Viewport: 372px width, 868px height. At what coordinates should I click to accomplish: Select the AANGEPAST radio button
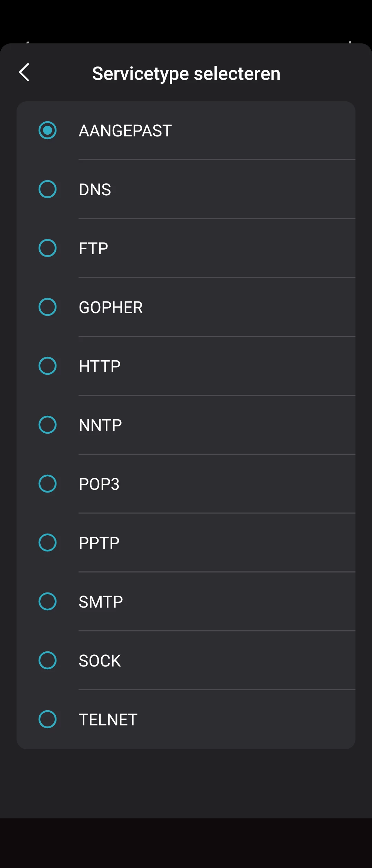pos(48,130)
